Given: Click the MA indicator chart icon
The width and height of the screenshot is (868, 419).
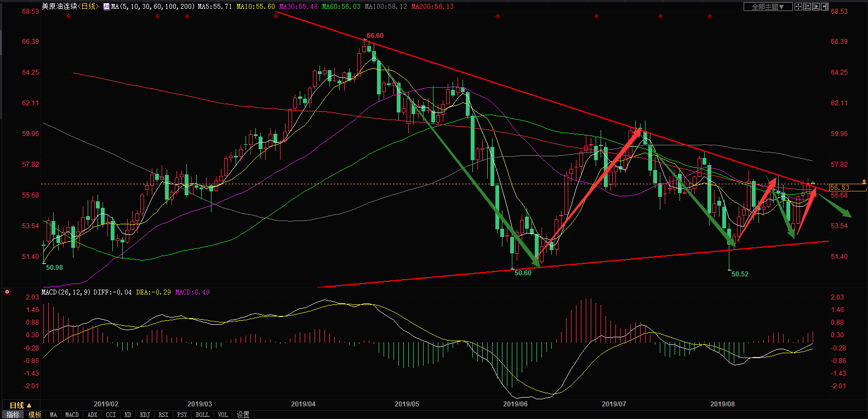Looking at the screenshot, I should coord(106,7).
